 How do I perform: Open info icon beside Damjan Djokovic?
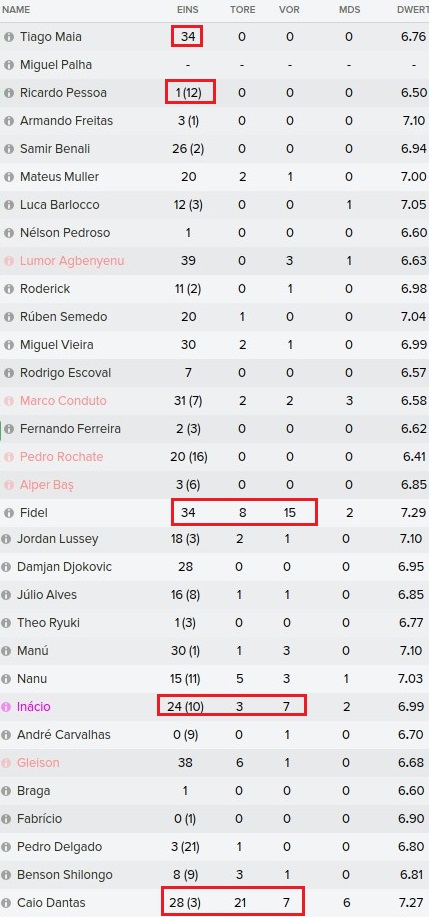point(6,567)
